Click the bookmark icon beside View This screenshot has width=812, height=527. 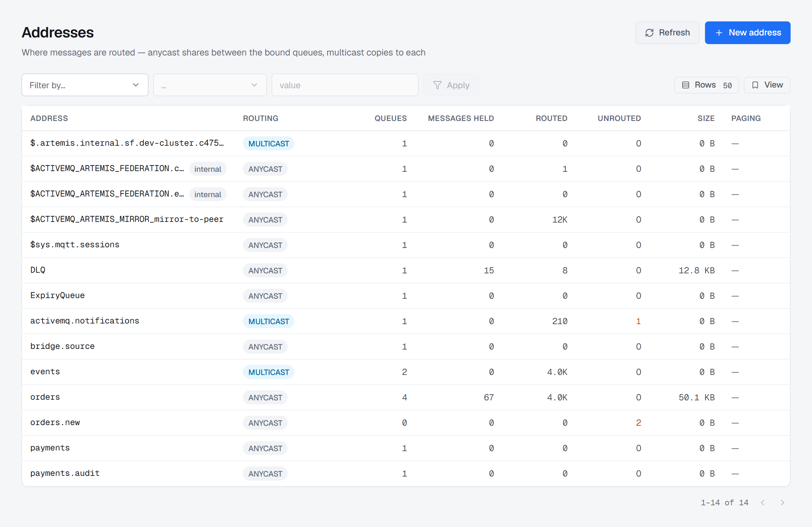pyautogui.click(x=755, y=85)
